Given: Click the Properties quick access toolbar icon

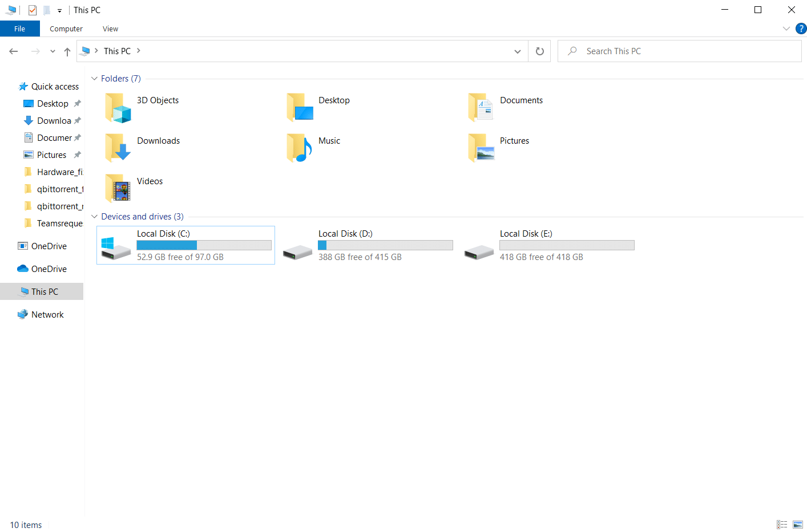Looking at the screenshot, I should [33, 10].
